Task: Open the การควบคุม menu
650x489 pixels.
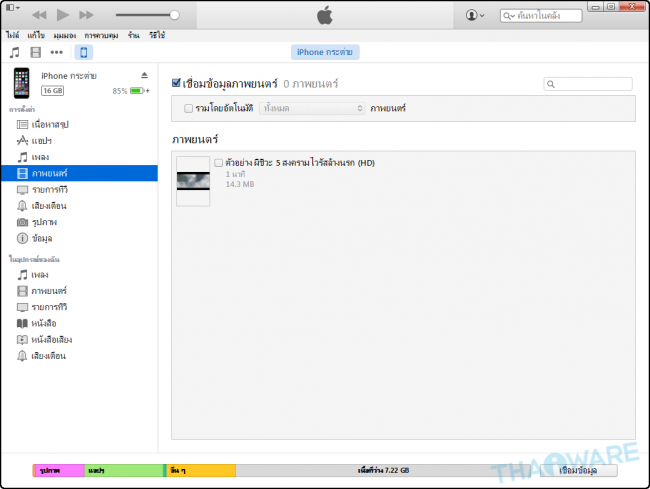Action: pyautogui.click(x=101, y=36)
